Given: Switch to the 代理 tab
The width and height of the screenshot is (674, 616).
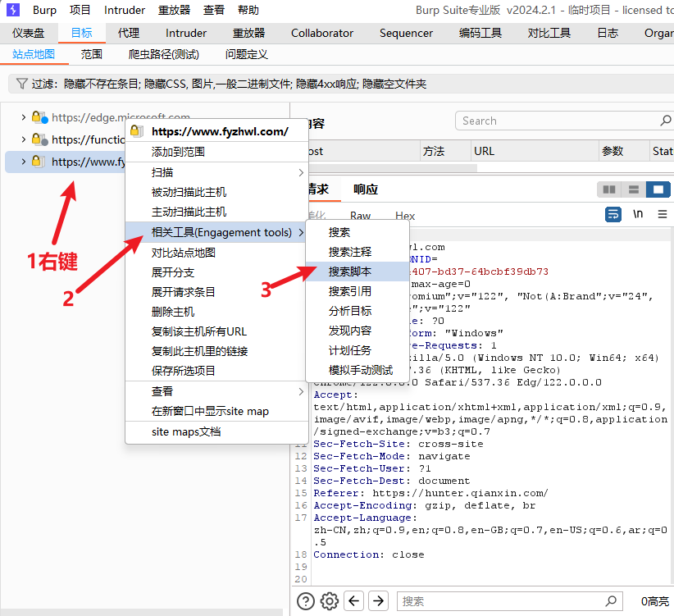Looking at the screenshot, I should (129, 33).
